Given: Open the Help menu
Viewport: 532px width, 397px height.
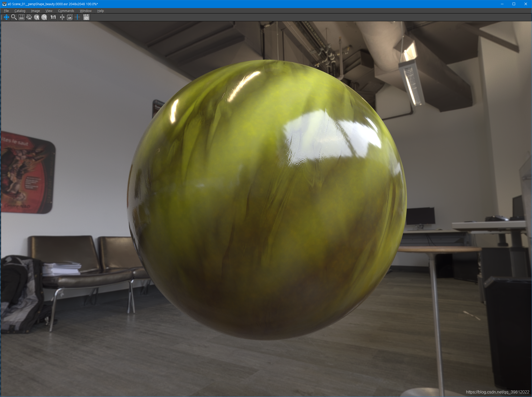Looking at the screenshot, I should pos(100,11).
